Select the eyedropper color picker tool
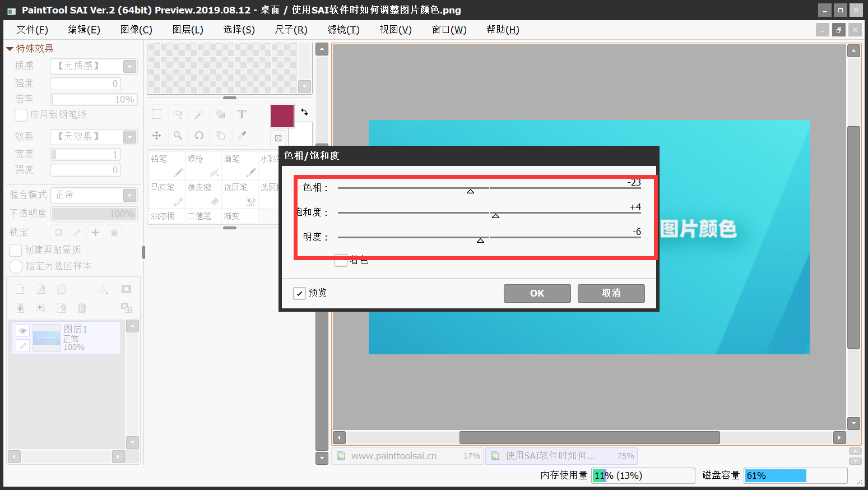This screenshot has height=490, width=868. [242, 136]
